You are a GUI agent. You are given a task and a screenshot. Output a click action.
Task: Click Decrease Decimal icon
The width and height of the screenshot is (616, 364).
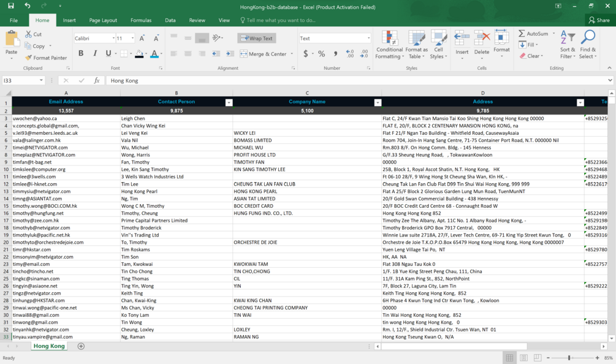[x=364, y=54]
